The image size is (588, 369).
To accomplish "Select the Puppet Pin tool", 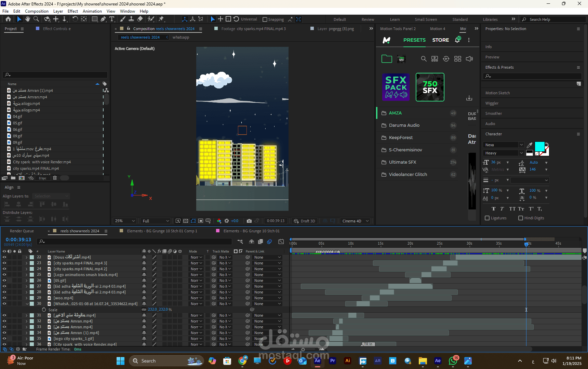I will pyautogui.click(x=161, y=19).
